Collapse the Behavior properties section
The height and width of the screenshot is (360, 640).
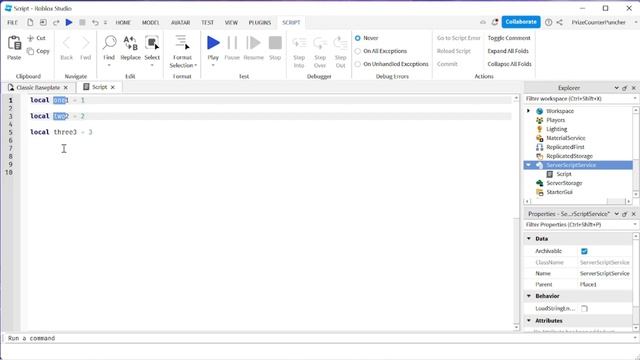(529, 296)
